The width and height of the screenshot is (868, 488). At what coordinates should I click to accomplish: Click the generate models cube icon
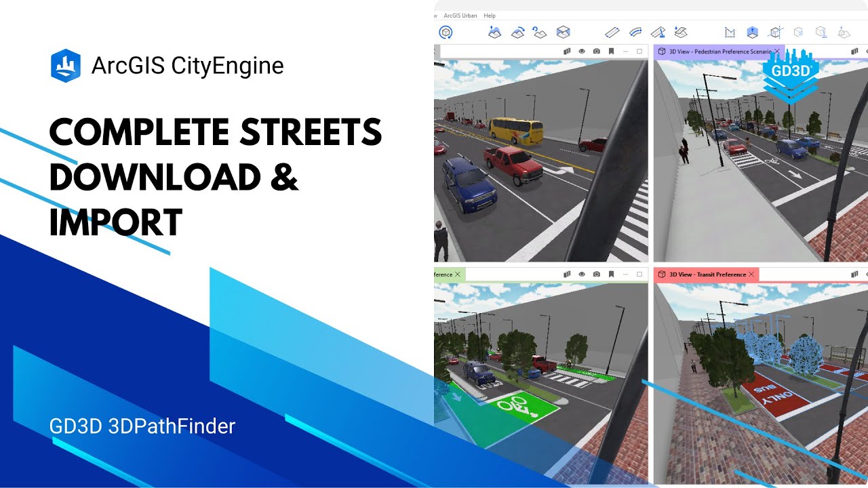[x=446, y=32]
